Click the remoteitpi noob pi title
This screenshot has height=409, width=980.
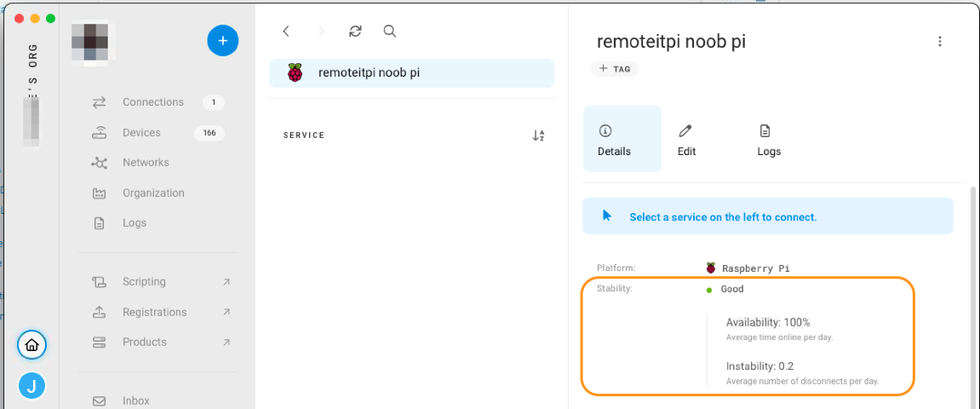(671, 41)
